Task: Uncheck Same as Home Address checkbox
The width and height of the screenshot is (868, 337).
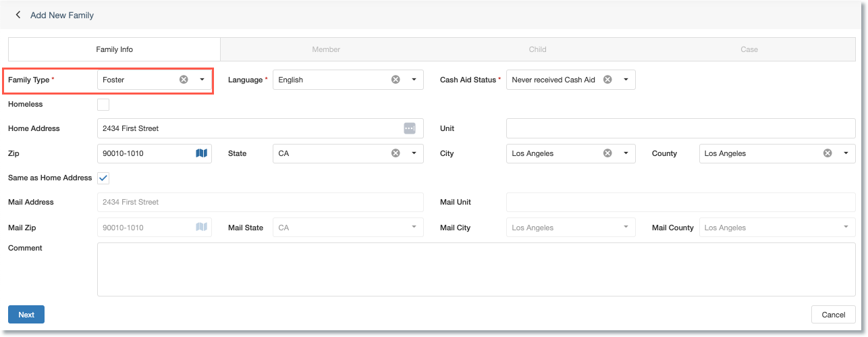Action: coord(103,178)
